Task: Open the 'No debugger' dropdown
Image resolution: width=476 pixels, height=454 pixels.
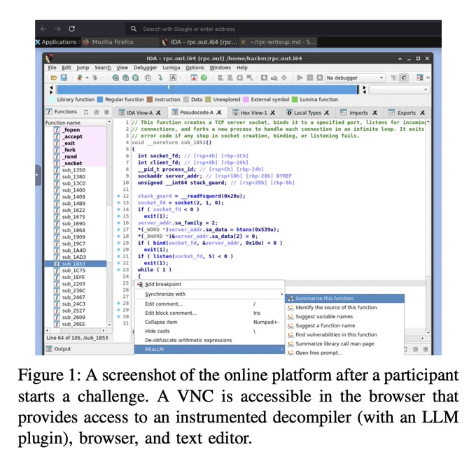Action: click(x=356, y=78)
